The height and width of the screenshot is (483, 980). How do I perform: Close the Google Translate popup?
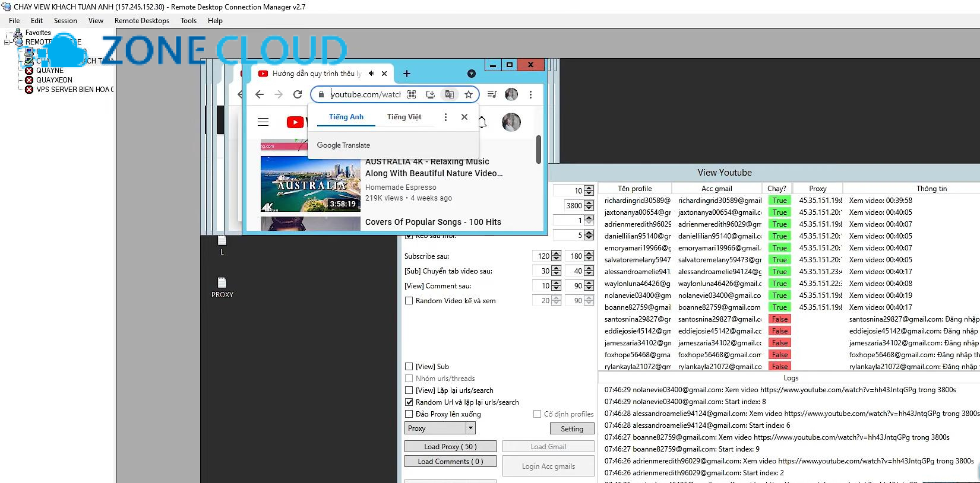[x=464, y=117]
